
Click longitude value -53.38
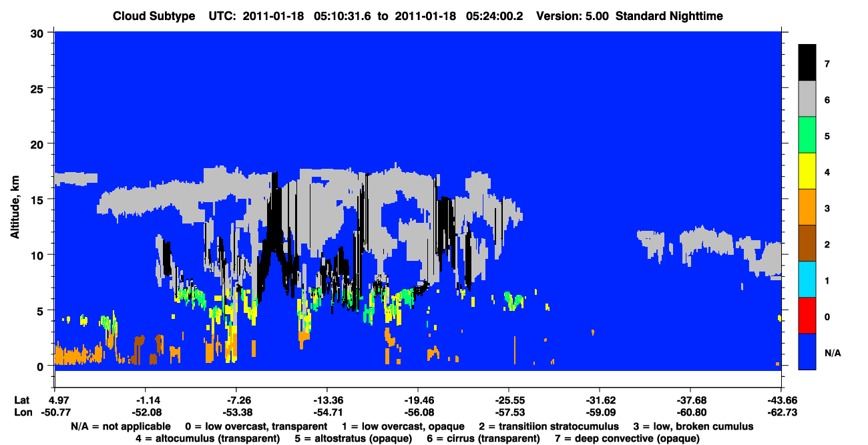click(236, 412)
